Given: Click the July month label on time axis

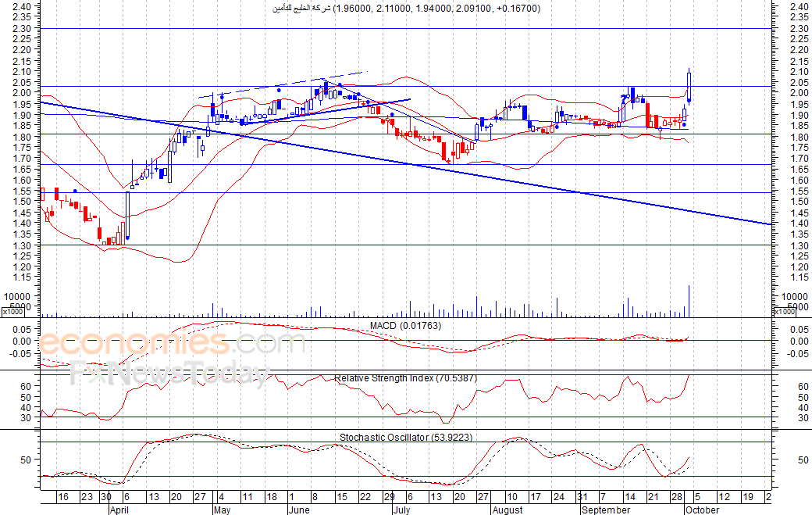Looking at the screenshot, I should tap(401, 510).
